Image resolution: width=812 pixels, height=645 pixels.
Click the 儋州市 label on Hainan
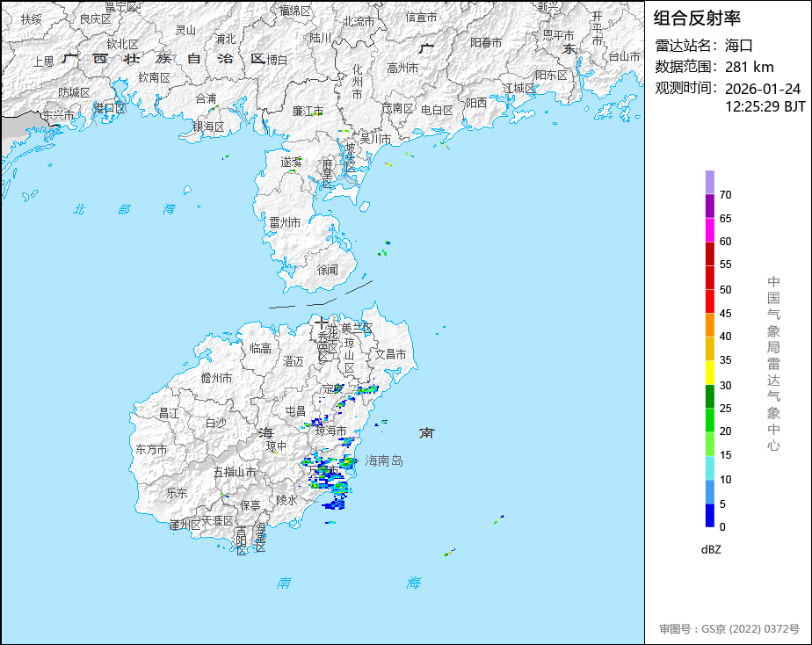point(216,379)
